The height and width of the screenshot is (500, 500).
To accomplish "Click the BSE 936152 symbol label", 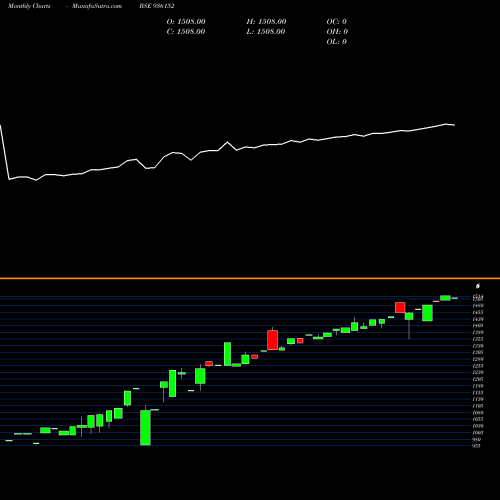I will [157, 6].
